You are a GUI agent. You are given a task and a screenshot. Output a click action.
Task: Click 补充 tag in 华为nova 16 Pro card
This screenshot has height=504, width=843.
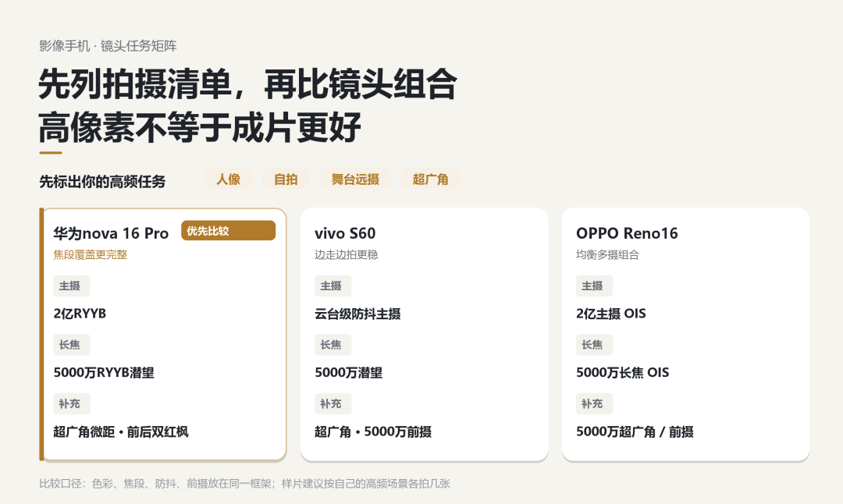click(x=72, y=404)
